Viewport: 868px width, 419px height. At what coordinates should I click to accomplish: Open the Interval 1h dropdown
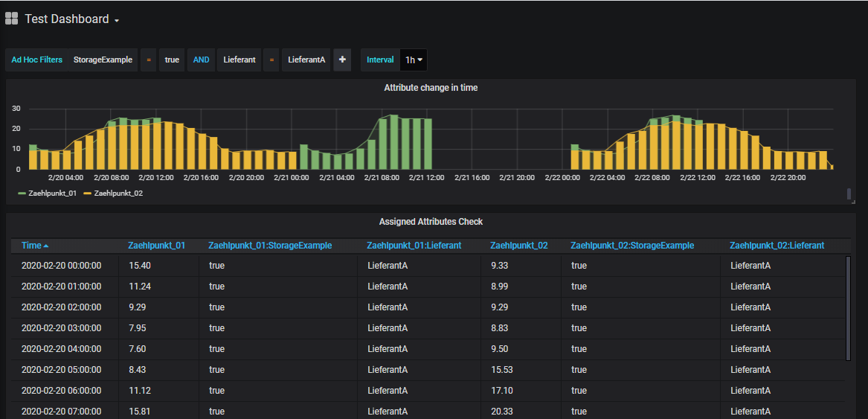tap(414, 60)
